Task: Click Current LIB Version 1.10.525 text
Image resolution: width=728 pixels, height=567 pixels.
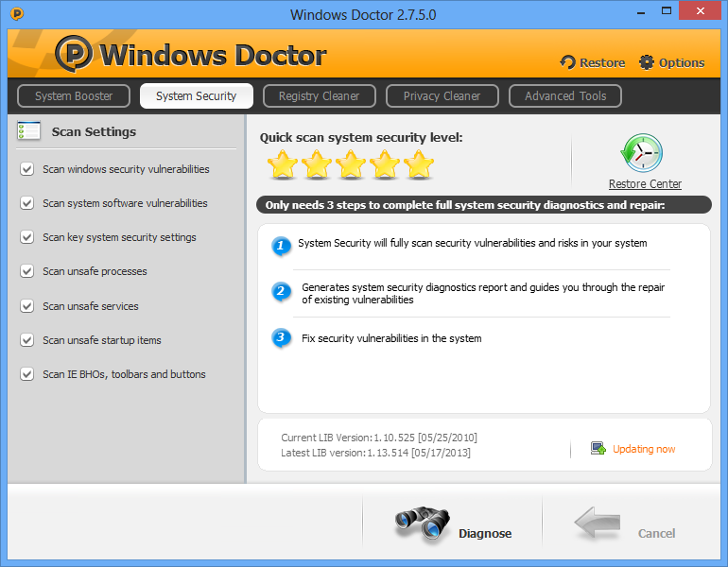Action: coord(379,438)
